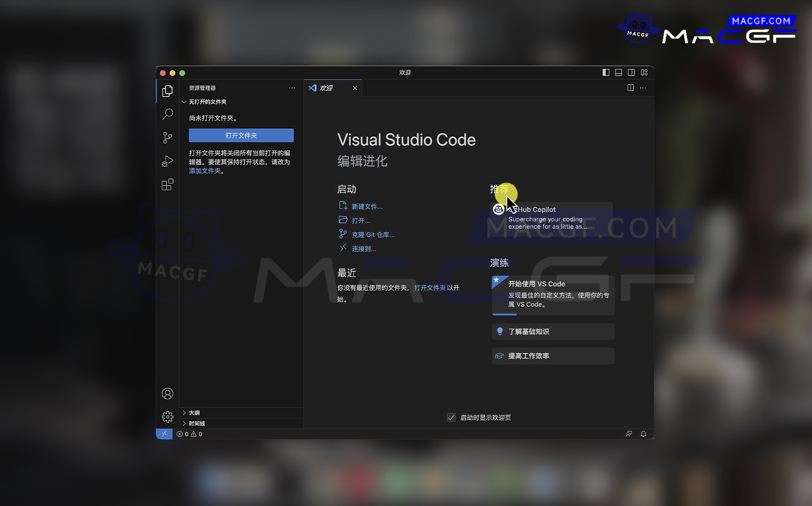Open the Run and Debug view

(x=167, y=161)
